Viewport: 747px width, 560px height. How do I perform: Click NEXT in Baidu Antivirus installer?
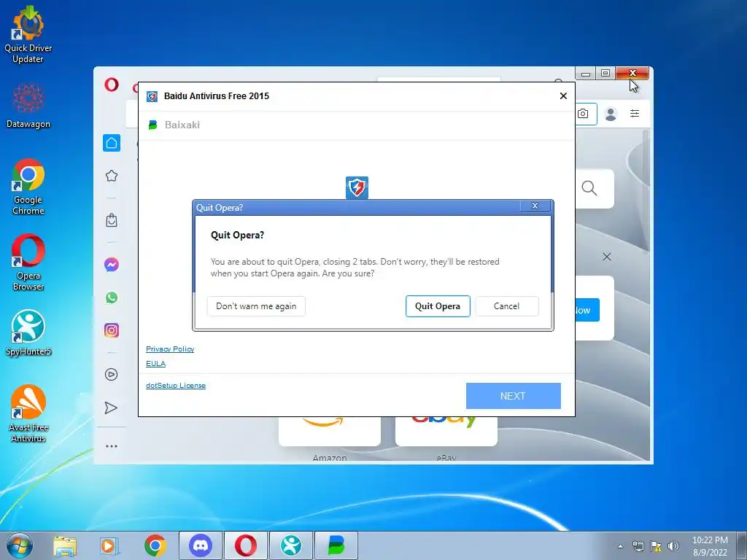pyautogui.click(x=513, y=396)
